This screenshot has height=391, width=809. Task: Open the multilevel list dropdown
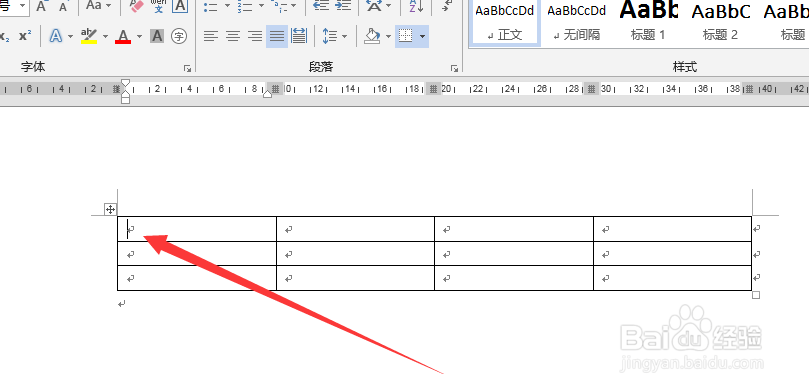[x=294, y=6]
